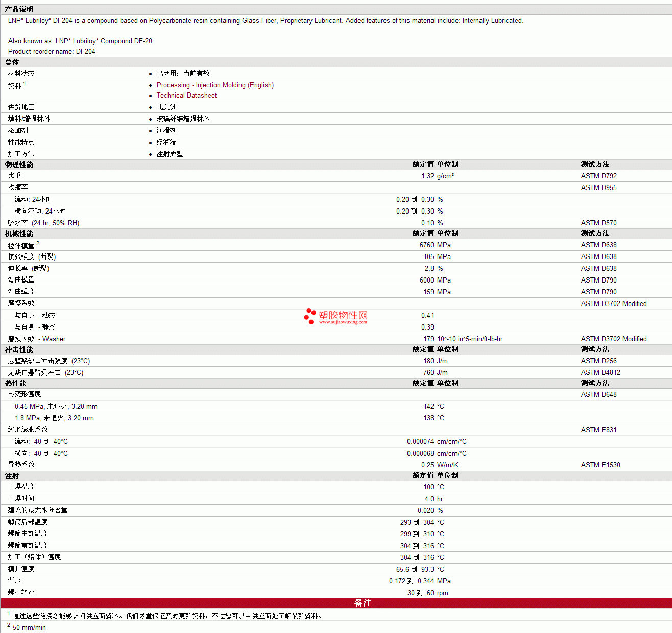Select the 0.39 static friction value
The height and width of the screenshot is (633, 672).
pos(428,327)
